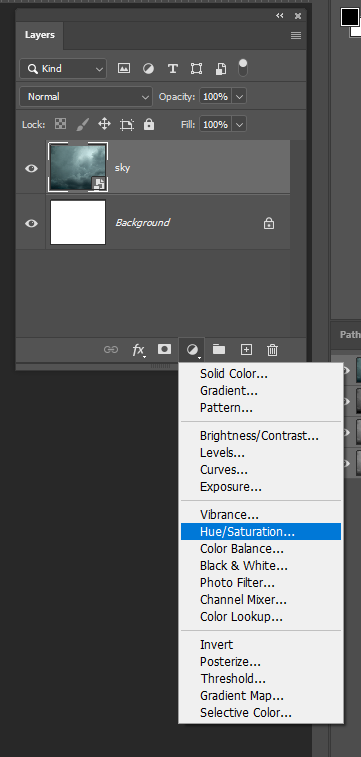The width and height of the screenshot is (361, 757).
Task: Create new fill or adjustment layer icon
Action: (x=193, y=350)
